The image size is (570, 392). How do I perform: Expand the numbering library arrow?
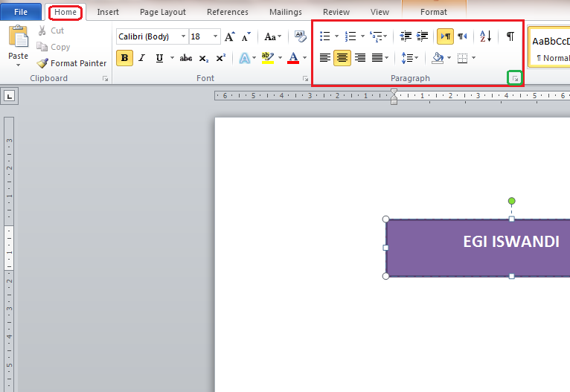(x=362, y=36)
